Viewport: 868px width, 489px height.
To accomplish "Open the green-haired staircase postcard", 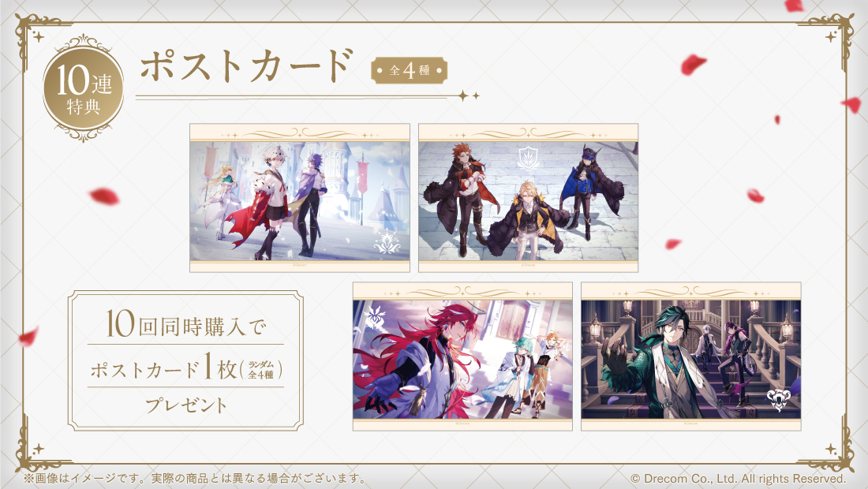I will click(x=691, y=356).
